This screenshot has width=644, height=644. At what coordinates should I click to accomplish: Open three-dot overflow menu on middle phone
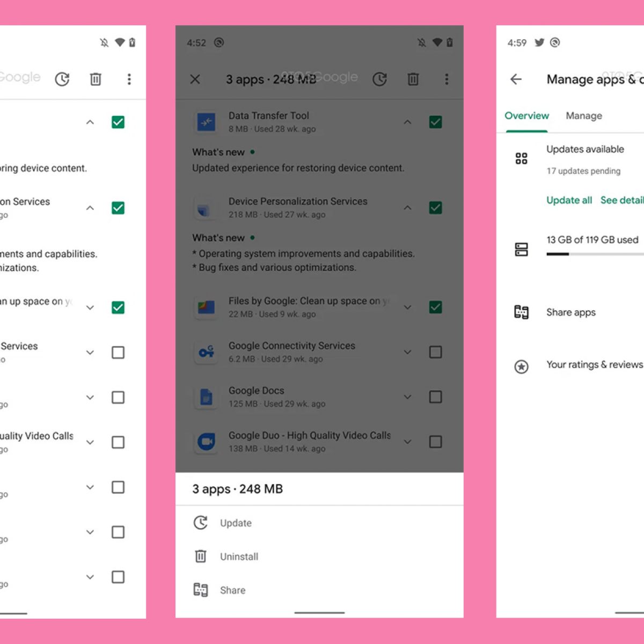tap(447, 79)
